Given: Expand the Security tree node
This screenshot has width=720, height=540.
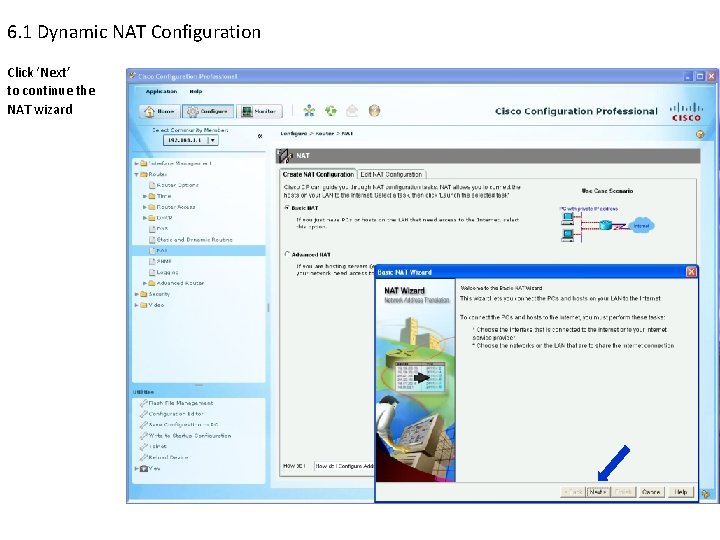Looking at the screenshot, I should 136,294.
